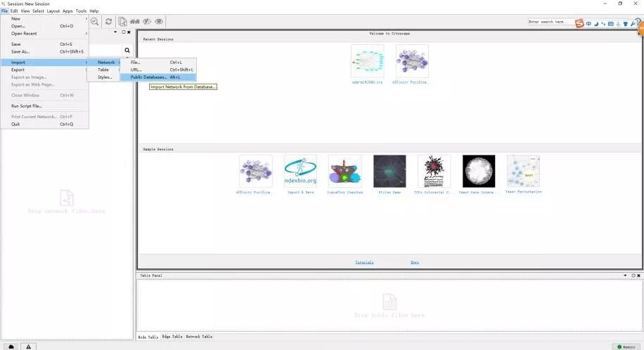Click the show graphics details eye icon
The image size is (644, 350).
click(159, 22)
